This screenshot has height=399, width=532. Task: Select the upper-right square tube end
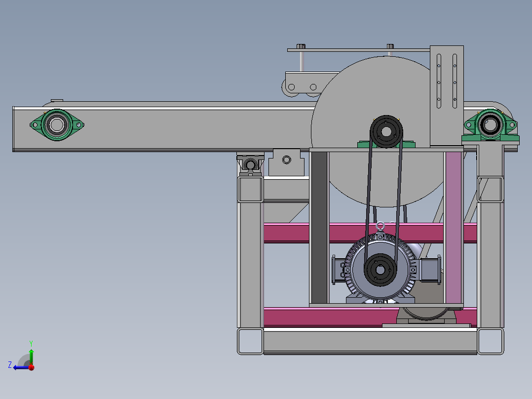491,189
